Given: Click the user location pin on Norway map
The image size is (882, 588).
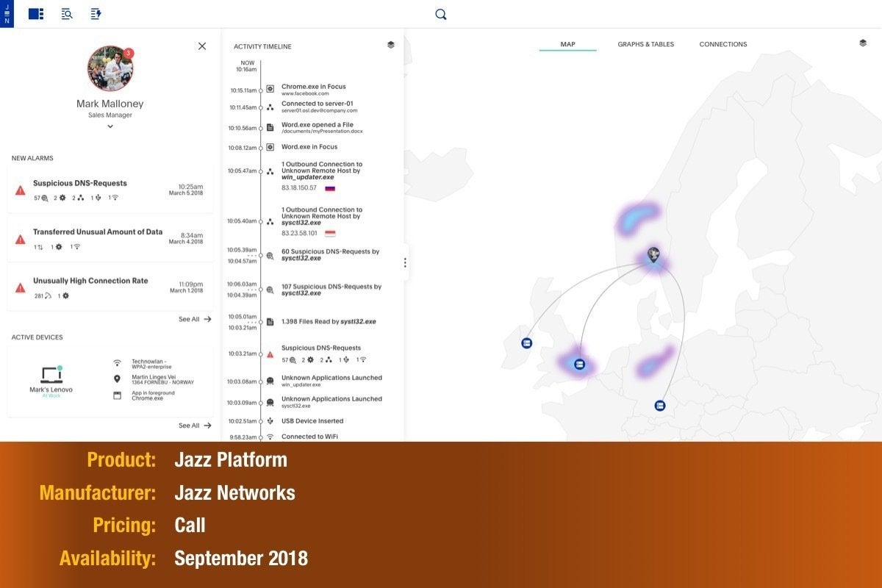Looking at the screenshot, I should [x=653, y=256].
